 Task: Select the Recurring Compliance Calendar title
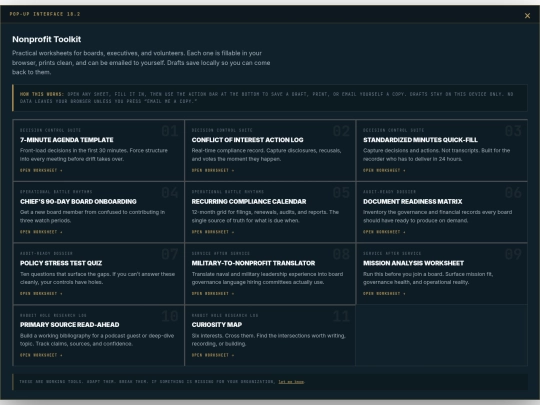coord(249,201)
